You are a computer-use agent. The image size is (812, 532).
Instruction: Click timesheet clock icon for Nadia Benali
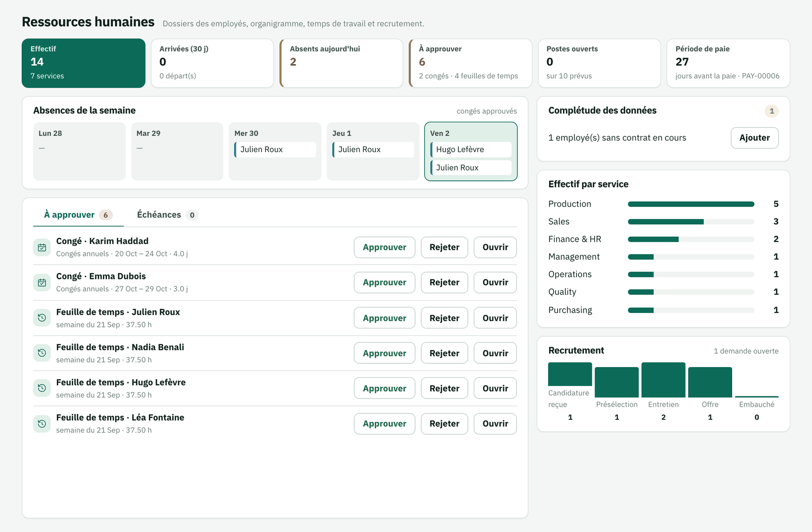click(42, 353)
